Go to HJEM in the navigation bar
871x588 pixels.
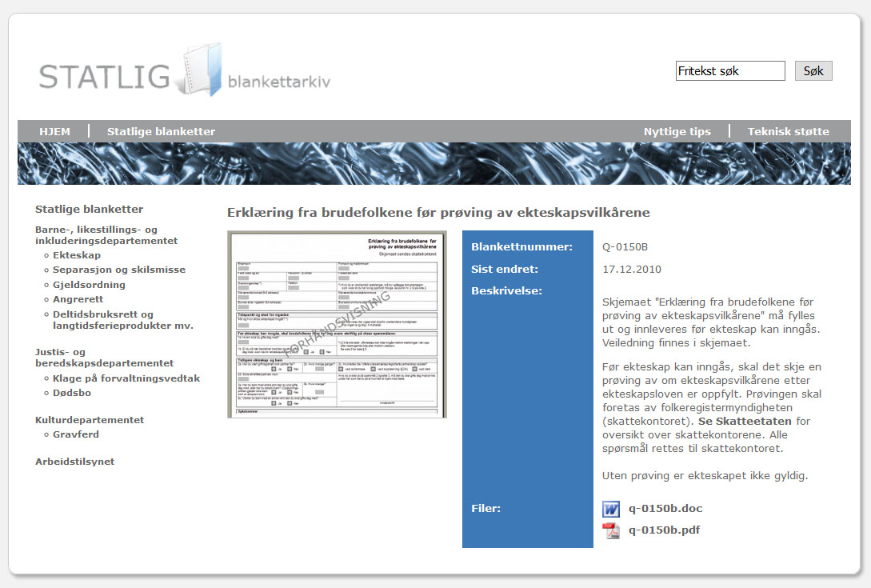click(54, 132)
